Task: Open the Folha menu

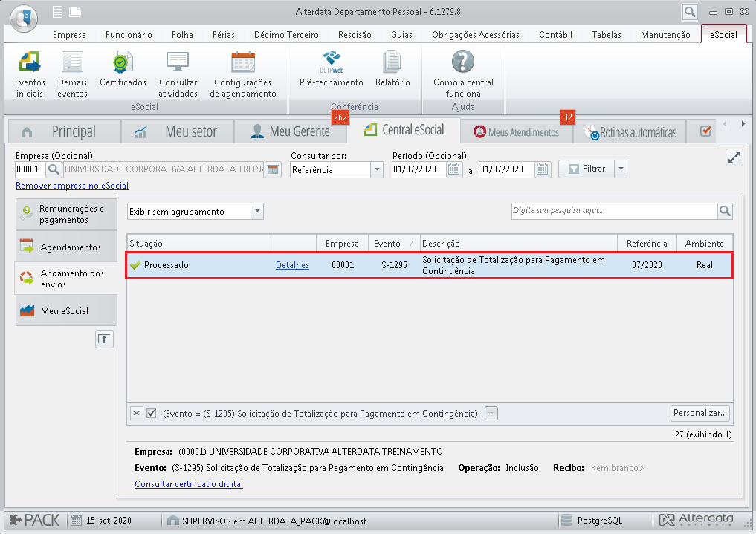Action: 182,35
